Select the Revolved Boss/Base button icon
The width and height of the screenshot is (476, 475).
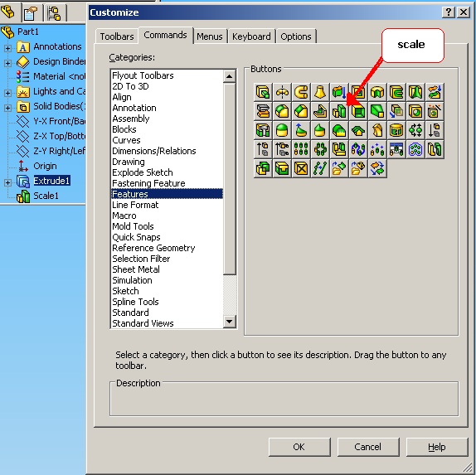[282, 92]
